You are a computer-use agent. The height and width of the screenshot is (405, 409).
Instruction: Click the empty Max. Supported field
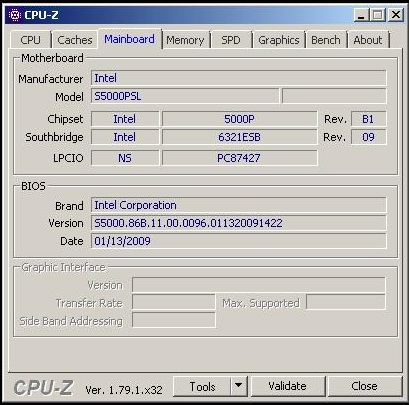(346, 302)
